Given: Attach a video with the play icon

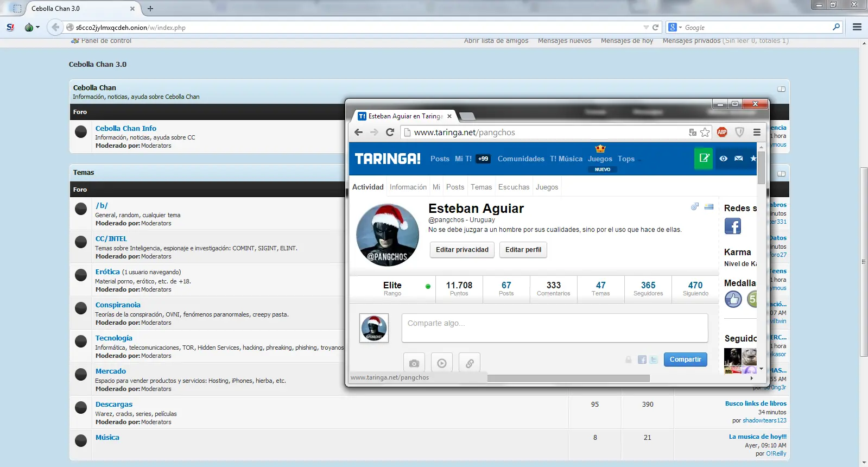Looking at the screenshot, I should (x=442, y=363).
